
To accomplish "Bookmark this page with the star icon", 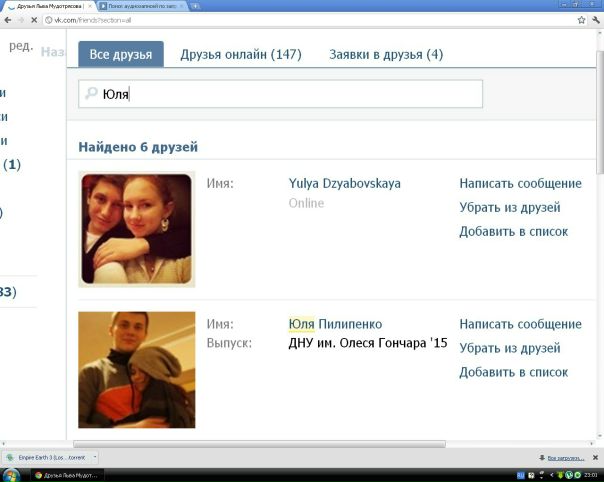I will click(x=581, y=20).
